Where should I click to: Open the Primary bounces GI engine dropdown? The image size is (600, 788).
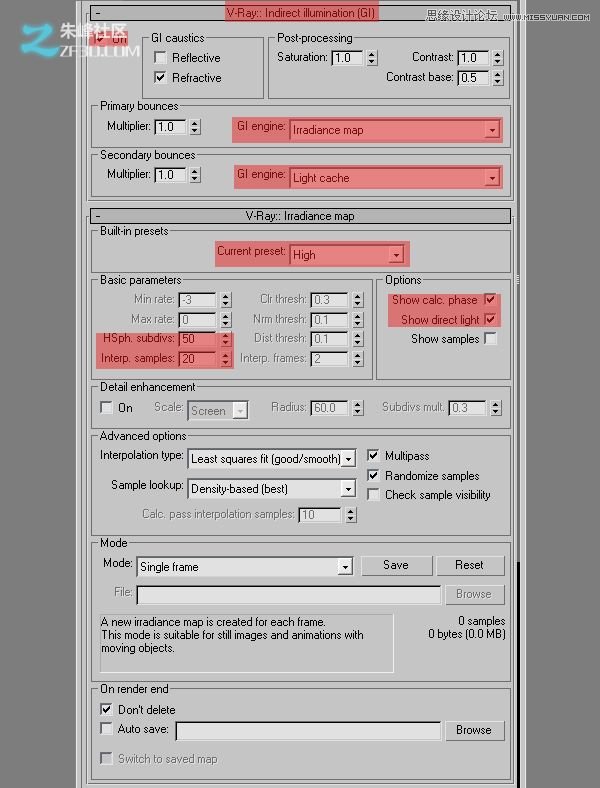point(395,130)
